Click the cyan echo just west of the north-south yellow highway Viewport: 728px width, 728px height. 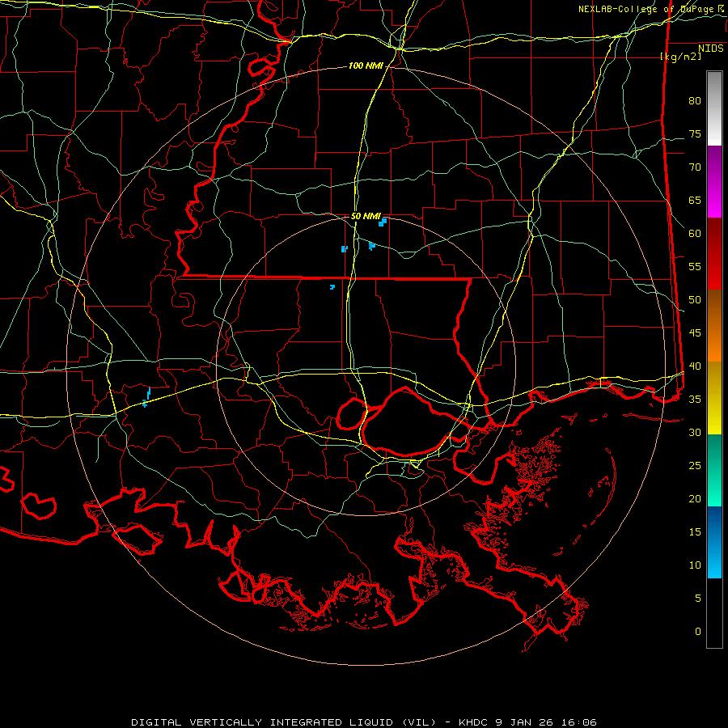tap(344, 249)
